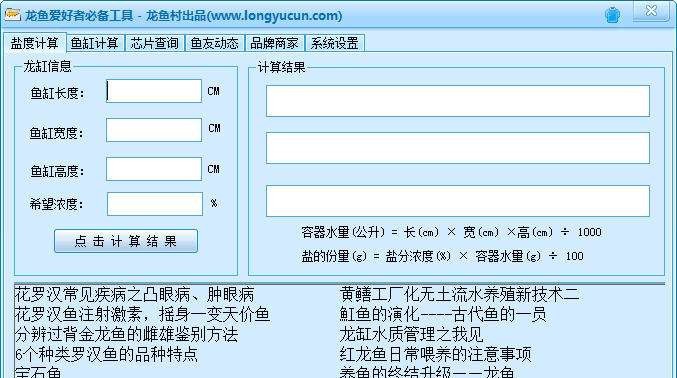677x378 pixels.
Task: Open article 黄鳝工厂化无土流水养殖新技术二
Action: pos(459,295)
